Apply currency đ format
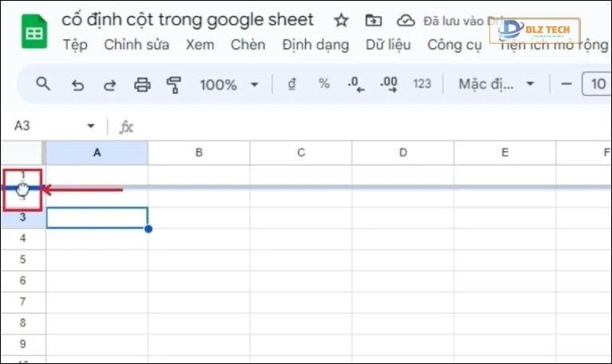Screen dimensions: 612x364 292,84
